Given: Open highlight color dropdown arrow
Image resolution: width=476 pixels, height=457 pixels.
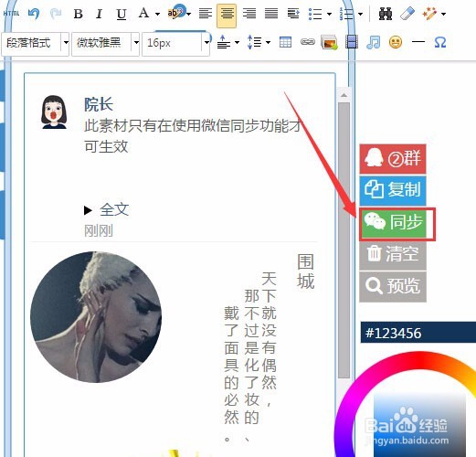Looking at the screenshot, I should point(189,14).
